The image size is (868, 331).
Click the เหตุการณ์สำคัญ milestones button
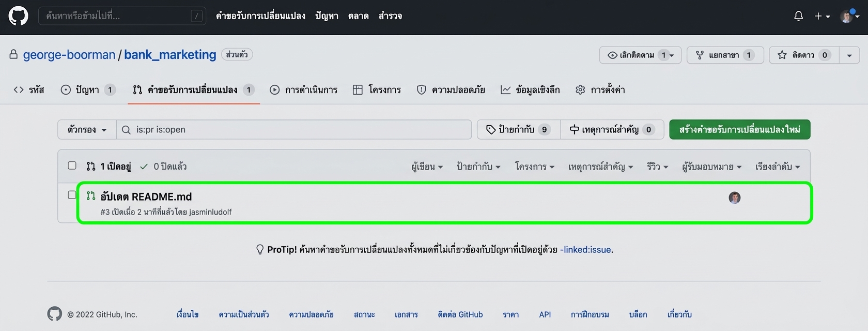coord(612,129)
